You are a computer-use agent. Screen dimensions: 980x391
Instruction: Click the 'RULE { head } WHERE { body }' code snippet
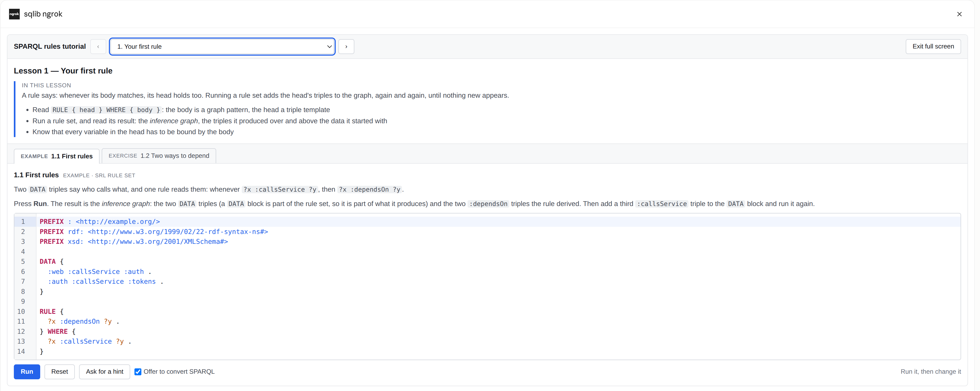pos(106,110)
